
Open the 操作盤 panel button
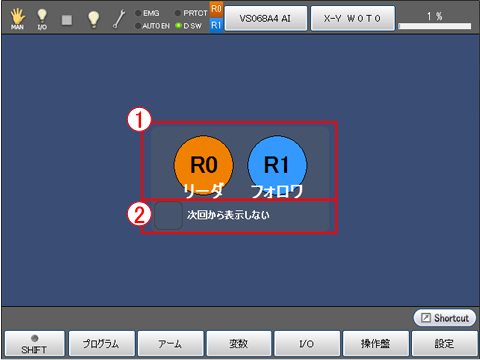point(376,344)
